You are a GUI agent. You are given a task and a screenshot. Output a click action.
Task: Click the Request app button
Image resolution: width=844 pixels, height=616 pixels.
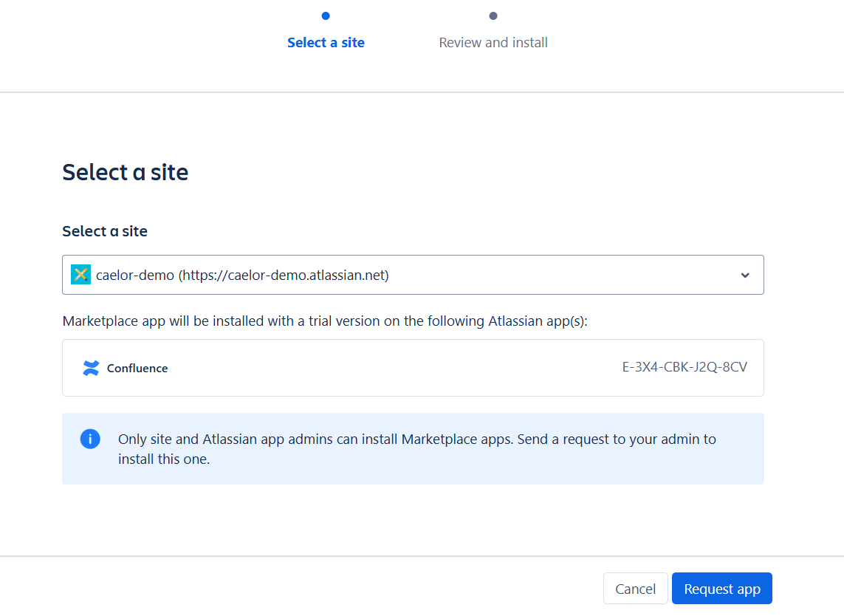(x=721, y=589)
